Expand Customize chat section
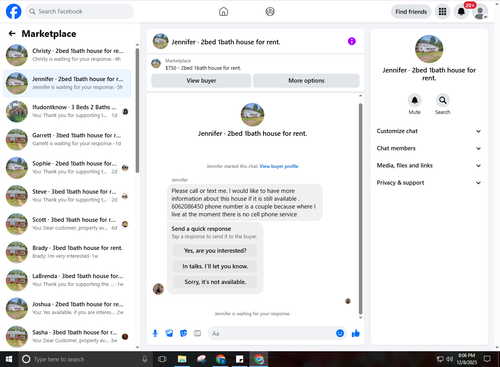 click(429, 131)
